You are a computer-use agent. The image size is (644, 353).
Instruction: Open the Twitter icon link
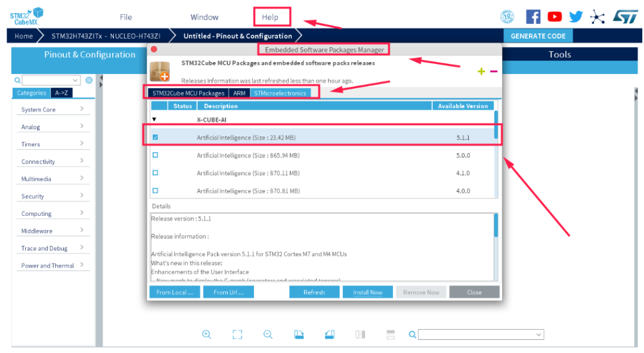576,17
